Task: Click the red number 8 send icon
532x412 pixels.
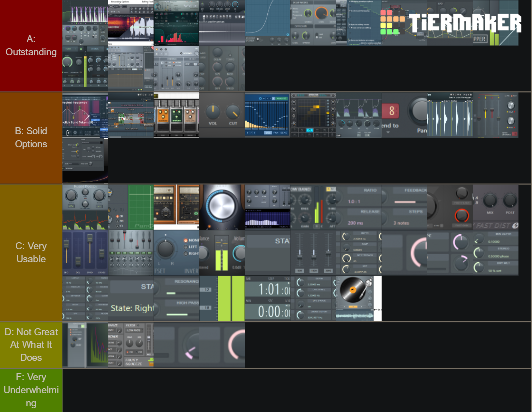Action: 391,110
